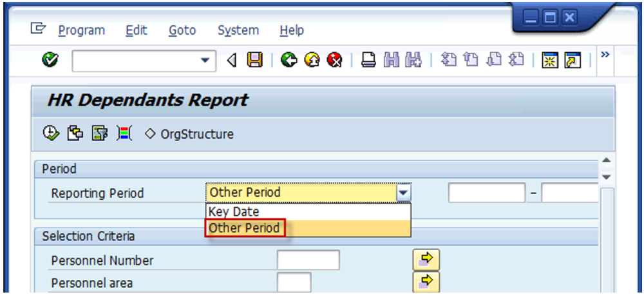Image resolution: width=644 pixels, height=294 pixels.
Task: Click the yellow Exit arrow icon
Action: coord(312,61)
